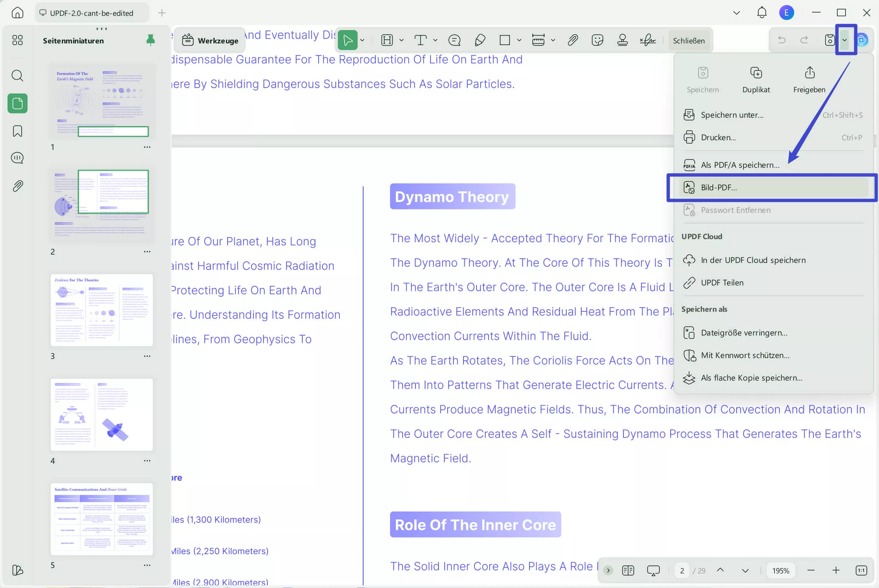
Task: Choose Dateigröße verringern... option
Action: pyautogui.click(x=744, y=333)
